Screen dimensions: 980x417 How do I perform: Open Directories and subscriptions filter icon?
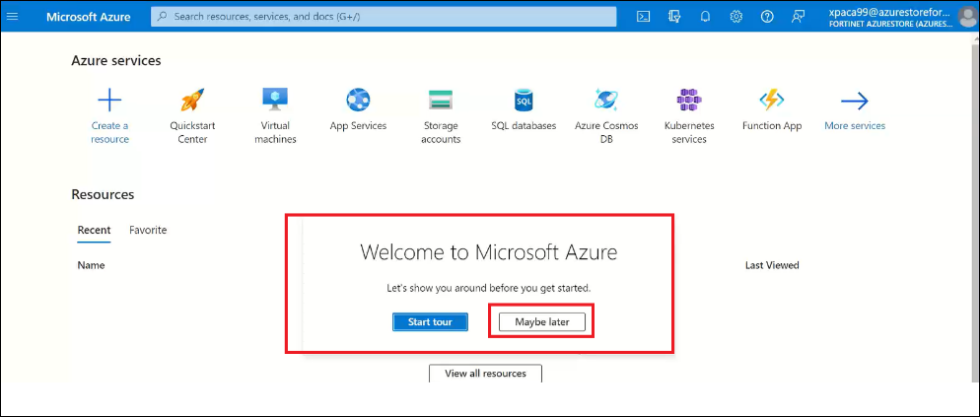click(x=673, y=17)
